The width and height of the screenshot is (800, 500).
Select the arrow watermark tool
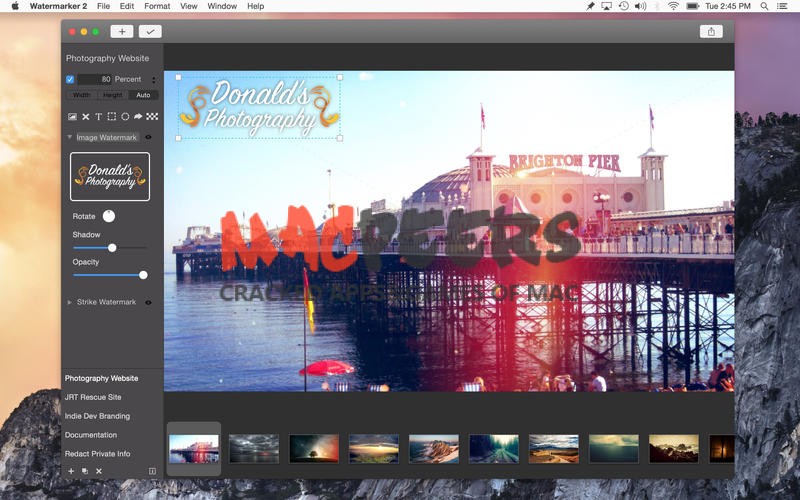coord(138,116)
